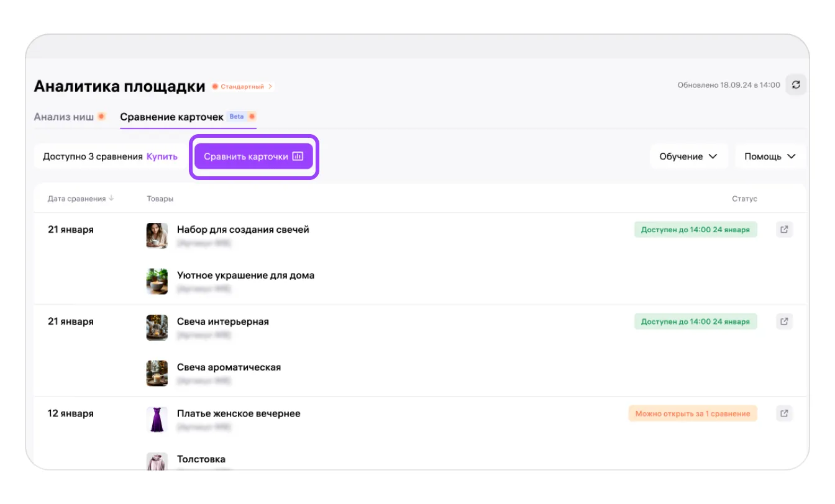The height and width of the screenshot is (504, 835).
Task: Click the Свеча интерьерная thumbnail
Action: [157, 328]
